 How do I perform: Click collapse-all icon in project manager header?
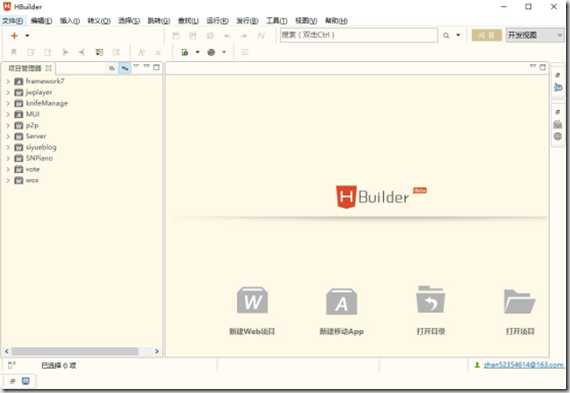click(x=112, y=68)
